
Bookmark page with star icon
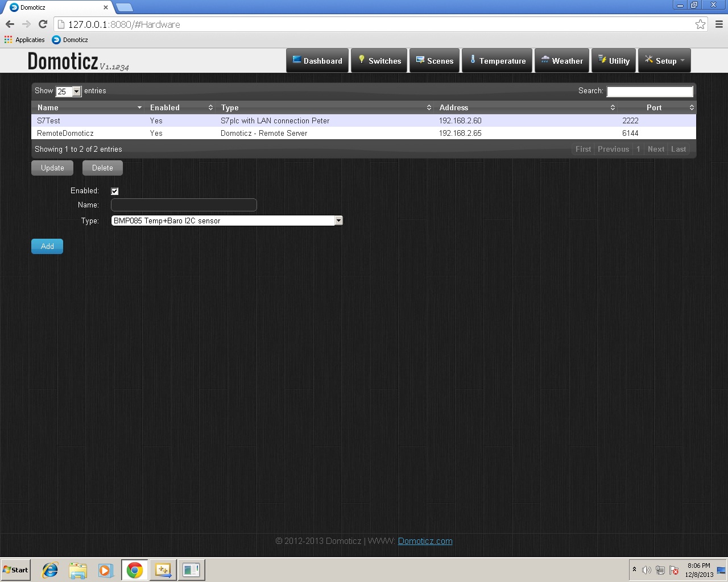pos(700,24)
